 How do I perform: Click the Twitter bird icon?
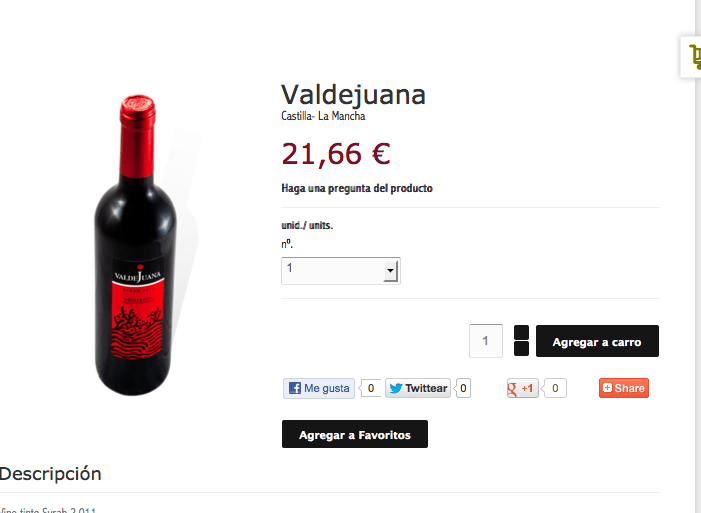pyautogui.click(x=396, y=388)
